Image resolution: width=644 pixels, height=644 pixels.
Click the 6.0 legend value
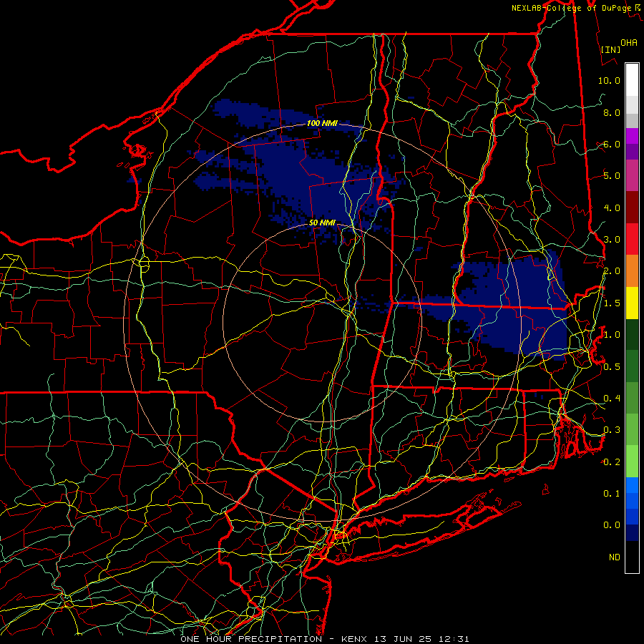click(612, 144)
